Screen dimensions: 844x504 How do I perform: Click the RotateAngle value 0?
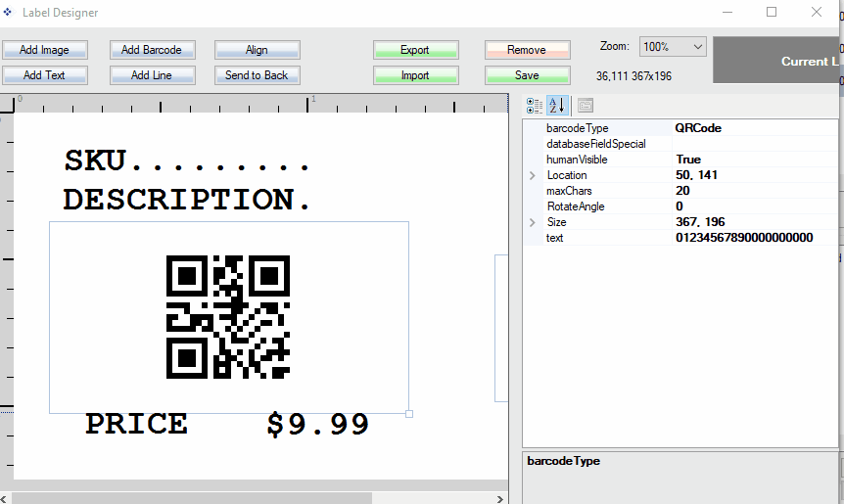pos(755,206)
